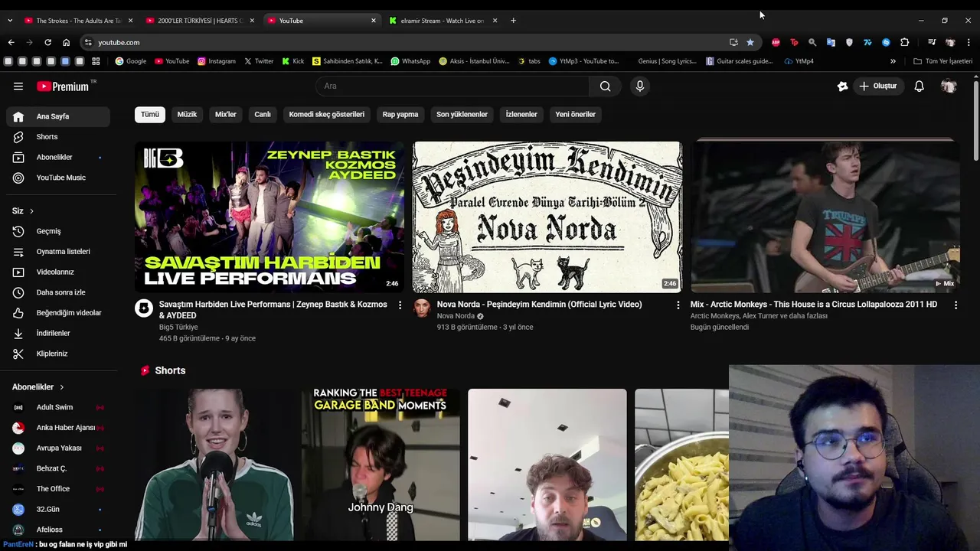Open options for Savaştım Harbiden video
The image size is (980, 551).
pos(400,305)
